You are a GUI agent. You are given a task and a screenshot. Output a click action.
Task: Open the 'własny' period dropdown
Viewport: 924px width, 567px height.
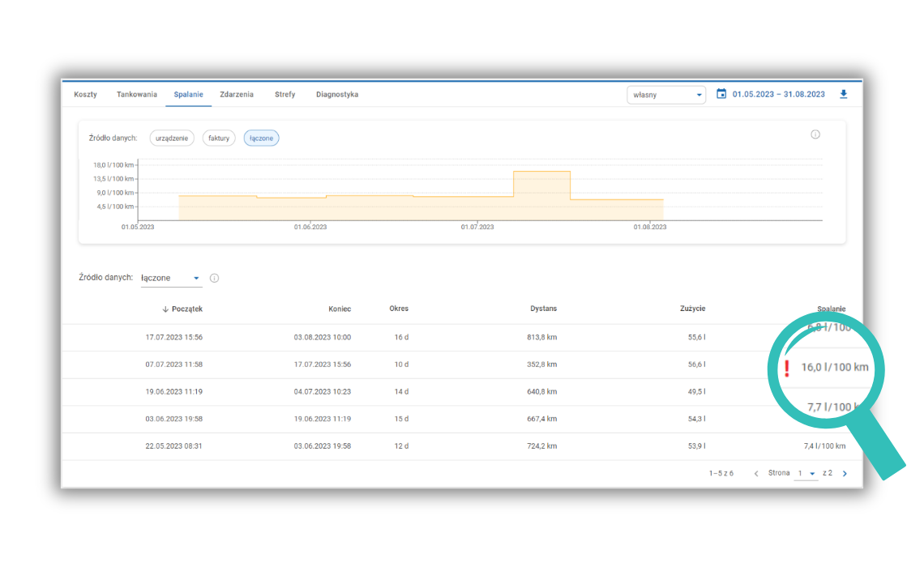tap(665, 95)
